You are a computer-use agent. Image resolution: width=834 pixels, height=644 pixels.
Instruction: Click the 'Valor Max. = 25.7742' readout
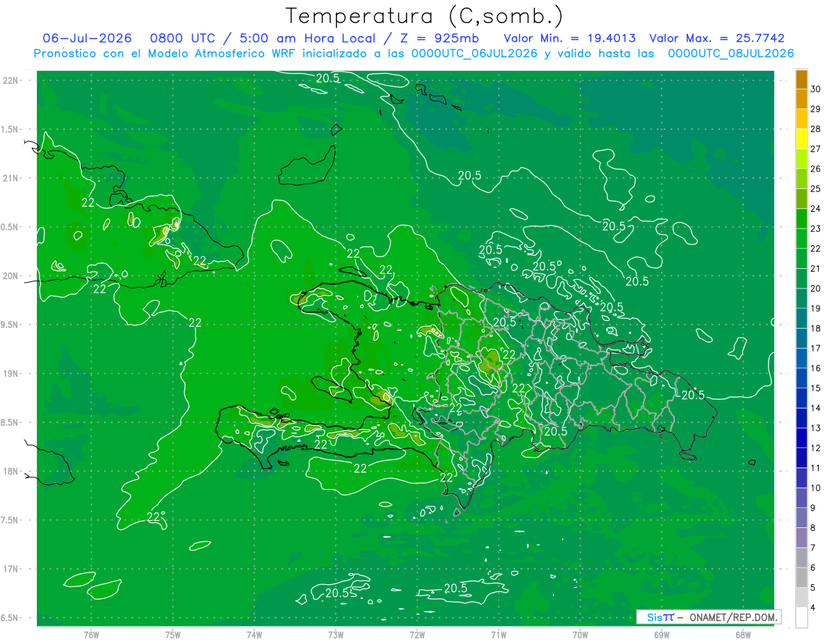pyautogui.click(x=717, y=38)
